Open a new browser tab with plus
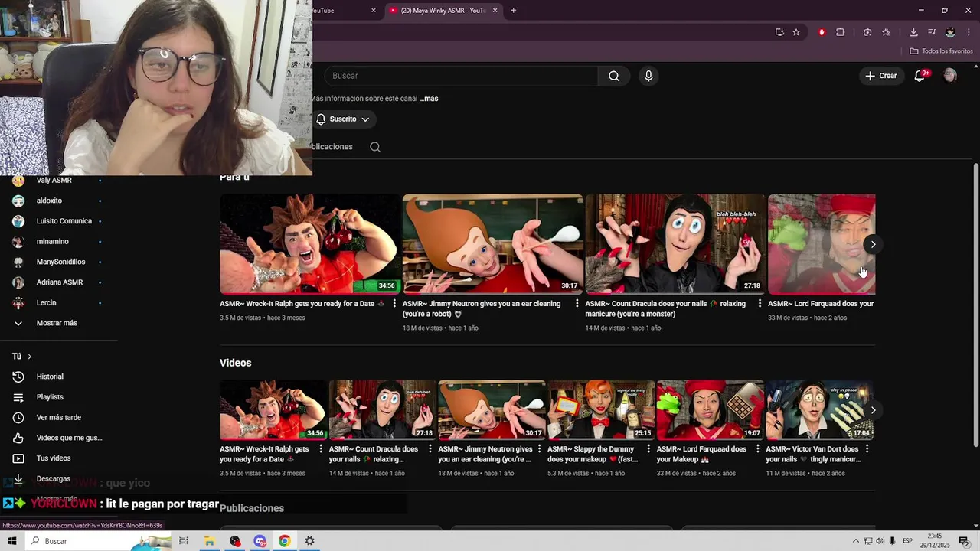 (513, 10)
